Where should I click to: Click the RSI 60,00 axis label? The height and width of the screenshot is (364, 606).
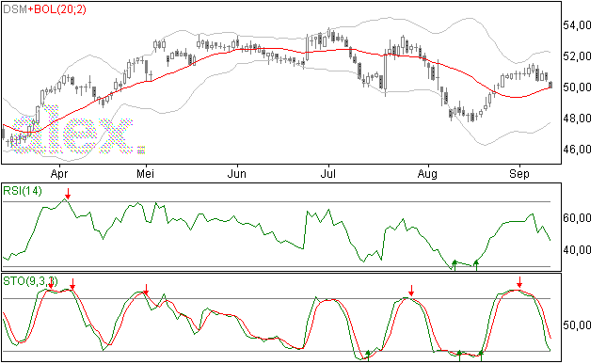coord(577,218)
